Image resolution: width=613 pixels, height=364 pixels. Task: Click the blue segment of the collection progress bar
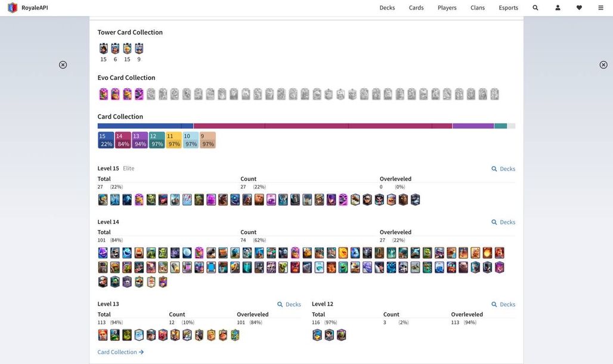145,126
